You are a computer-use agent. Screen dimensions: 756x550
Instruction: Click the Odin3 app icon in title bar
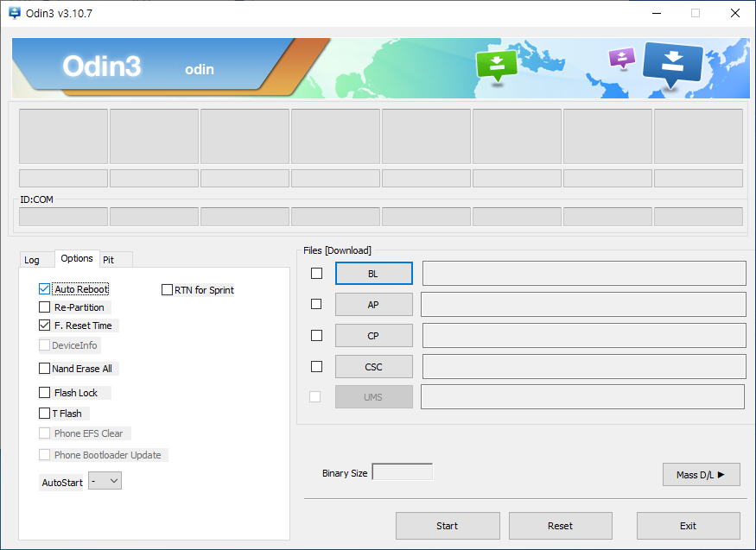click(x=15, y=13)
